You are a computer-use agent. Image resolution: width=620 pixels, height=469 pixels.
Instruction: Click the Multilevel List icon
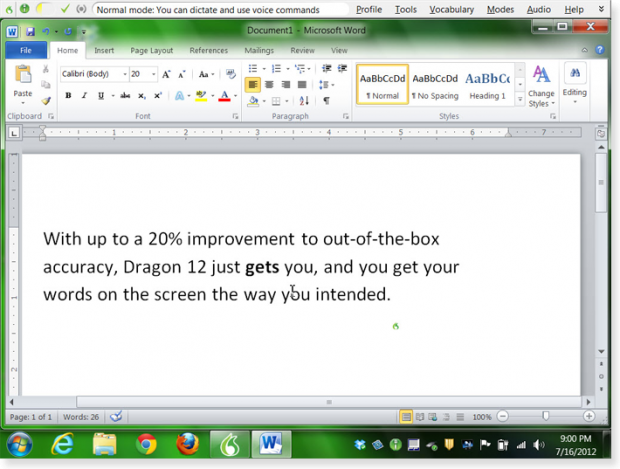click(x=300, y=68)
